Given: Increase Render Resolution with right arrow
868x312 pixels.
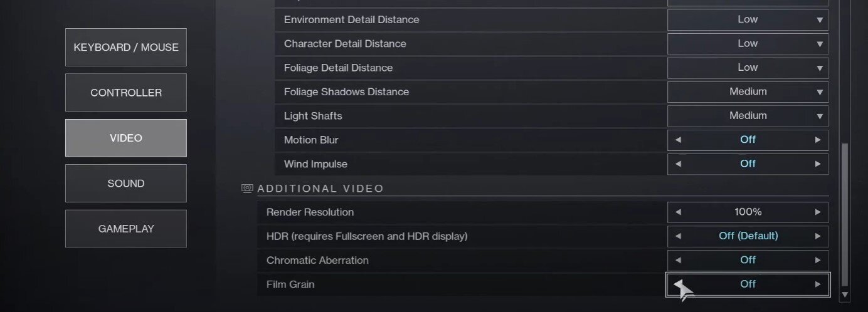Looking at the screenshot, I should pyautogui.click(x=818, y=212).
